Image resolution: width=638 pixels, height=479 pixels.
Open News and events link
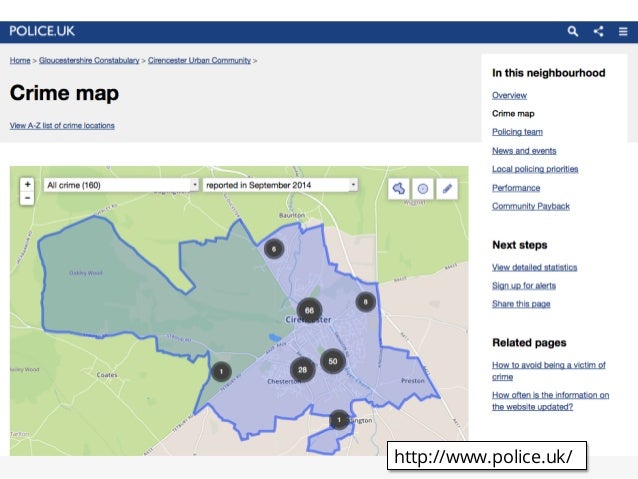(x=524, y=151)
